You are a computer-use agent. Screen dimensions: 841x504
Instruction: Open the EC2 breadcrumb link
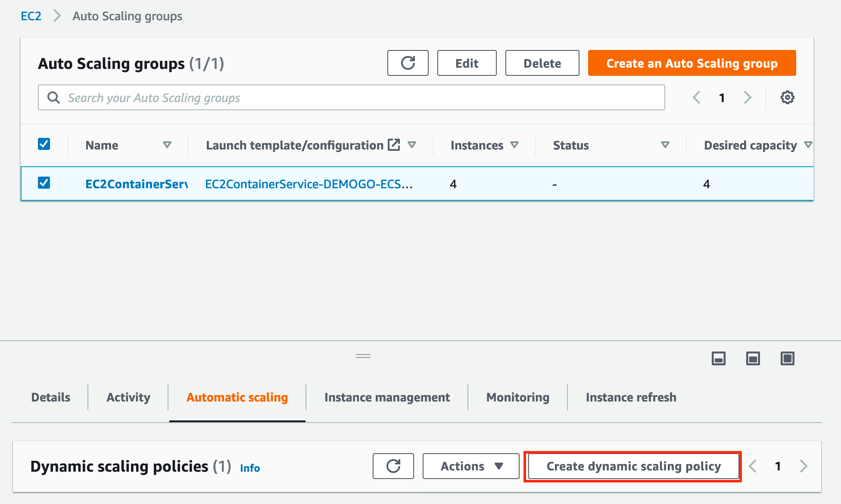[x=31, y=16]
